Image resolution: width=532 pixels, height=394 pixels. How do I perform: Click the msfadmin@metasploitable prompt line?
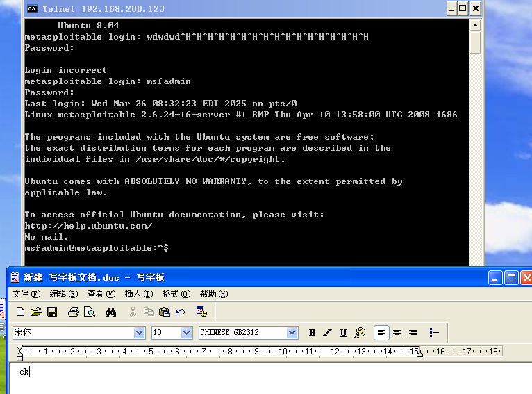point(97,248)
